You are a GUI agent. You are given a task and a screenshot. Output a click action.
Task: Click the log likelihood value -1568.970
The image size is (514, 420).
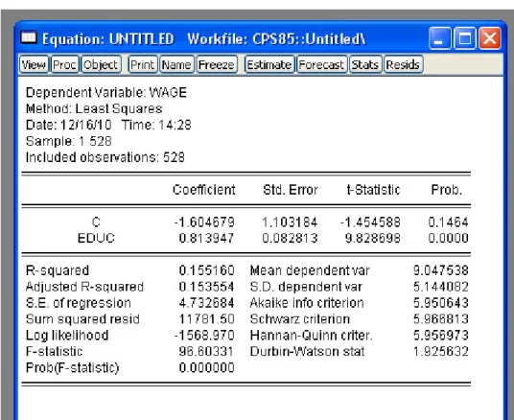point(204,335)
